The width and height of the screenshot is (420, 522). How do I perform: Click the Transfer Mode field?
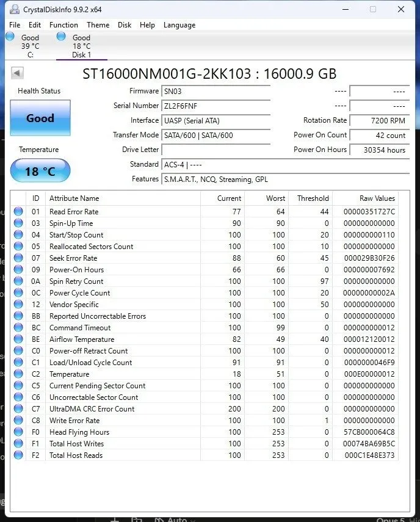(215, 135)
